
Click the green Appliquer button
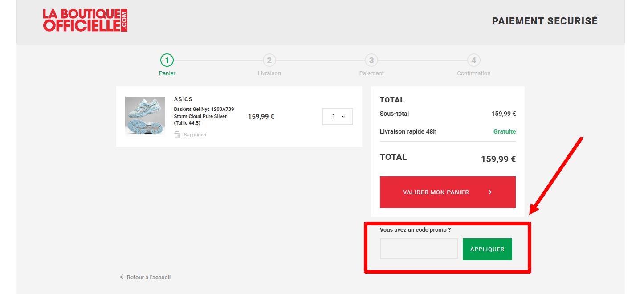click(487, 249)
